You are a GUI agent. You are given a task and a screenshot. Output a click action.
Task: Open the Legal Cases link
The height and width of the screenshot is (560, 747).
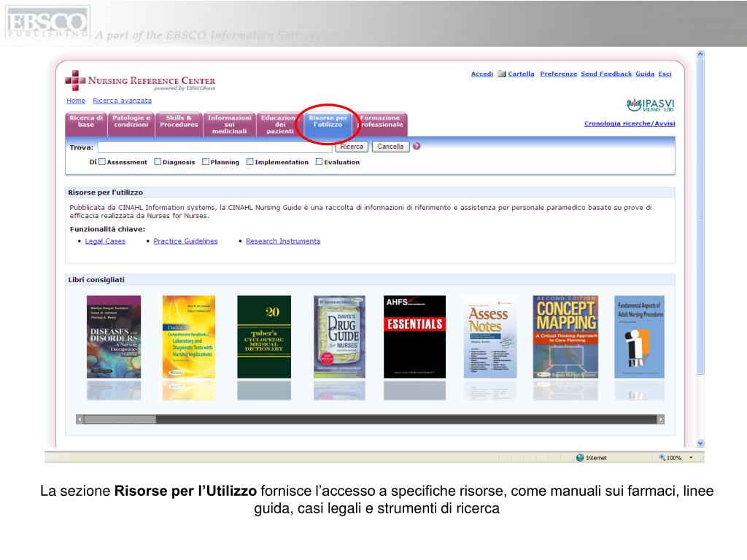pyautogui.click(x=105, y=241)
